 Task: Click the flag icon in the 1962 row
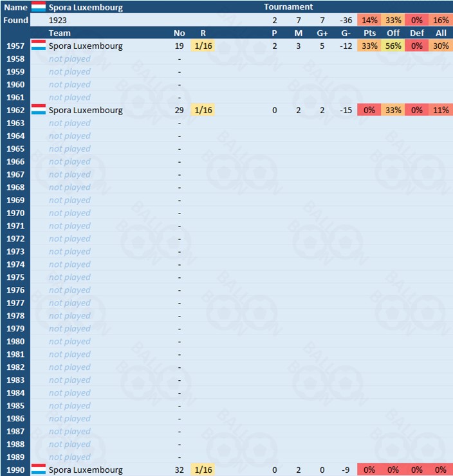[38, 110]
